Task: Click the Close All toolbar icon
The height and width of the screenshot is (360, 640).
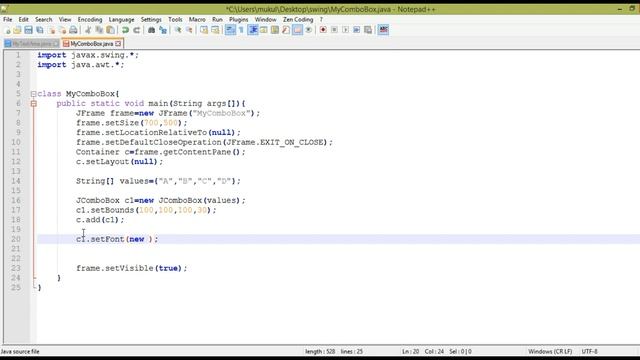Action: 62,30
